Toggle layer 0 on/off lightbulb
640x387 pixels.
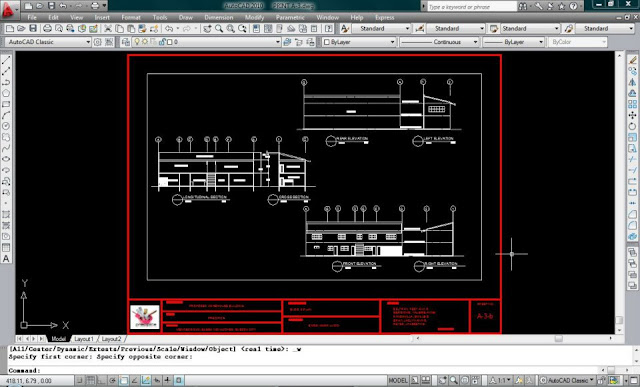(137, 42)
